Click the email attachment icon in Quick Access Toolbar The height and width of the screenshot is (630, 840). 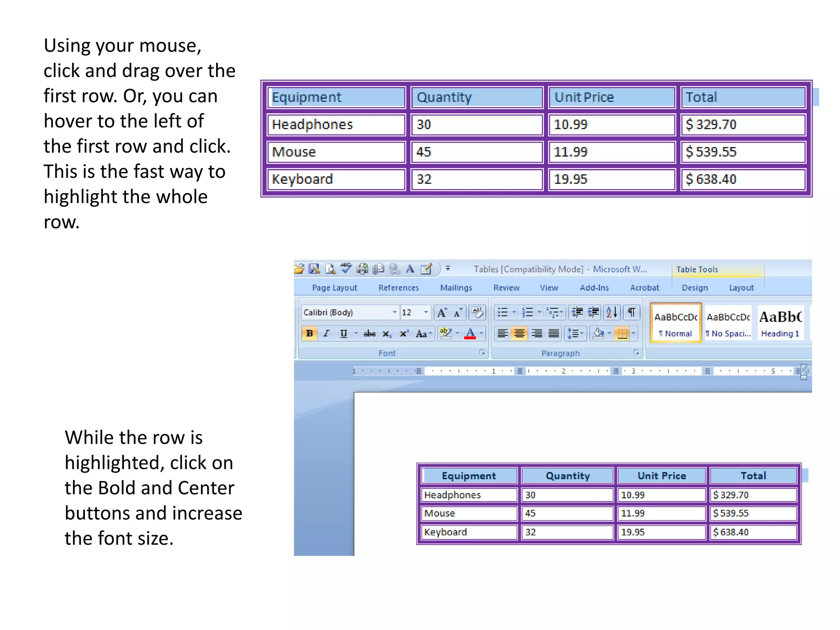coord(378,269)
